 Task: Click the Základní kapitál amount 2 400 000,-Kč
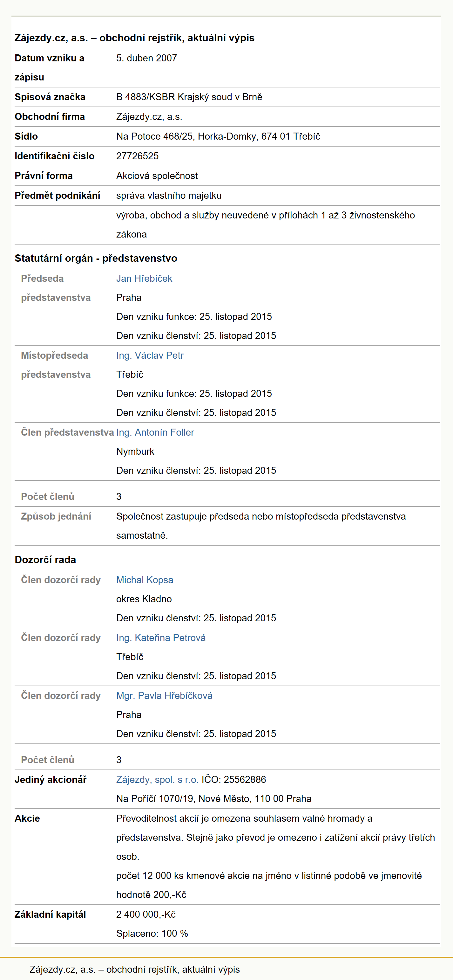(x=146, y=914)
